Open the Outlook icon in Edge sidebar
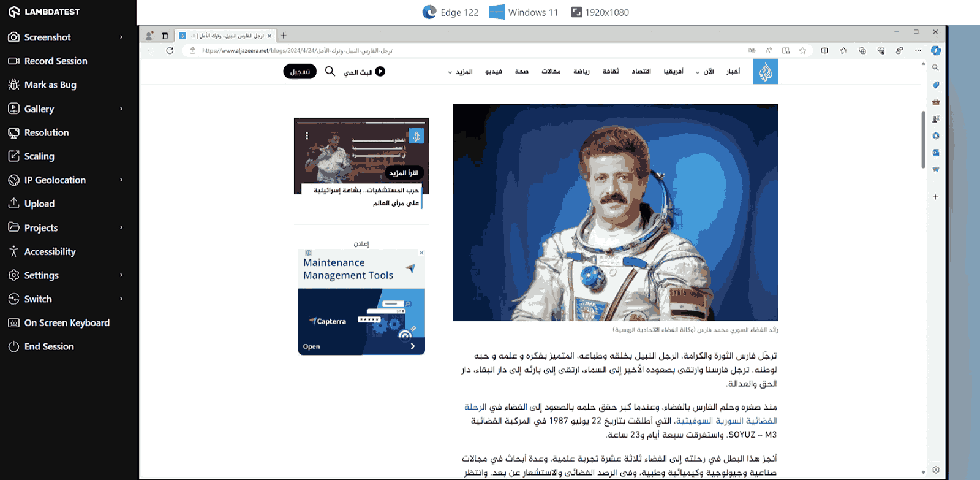980x480 pixels. 935,153
